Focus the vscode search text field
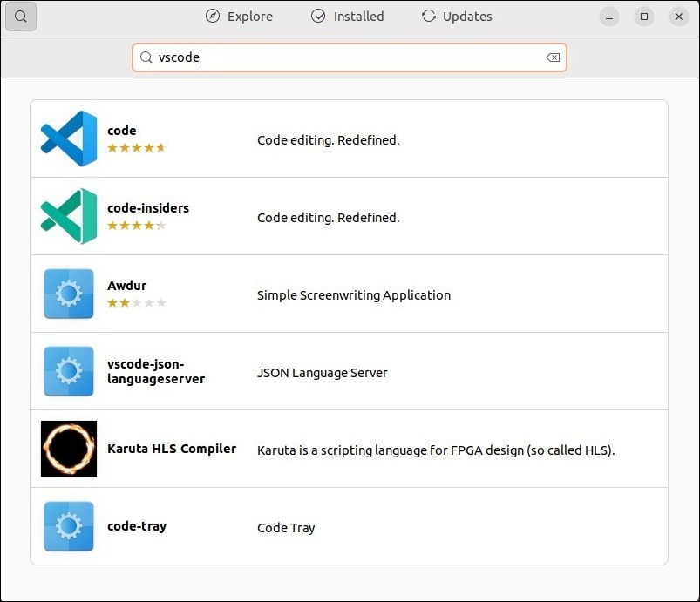 coord(350,57)
